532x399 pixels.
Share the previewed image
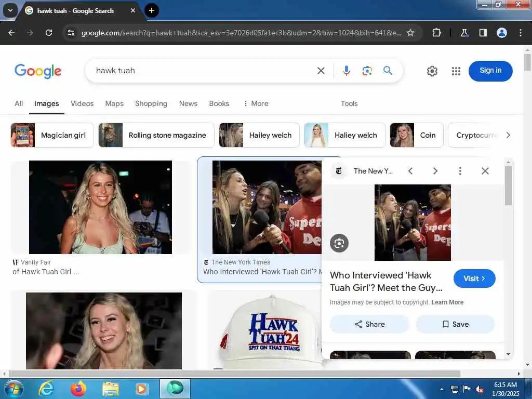click(x=369, y=324)
